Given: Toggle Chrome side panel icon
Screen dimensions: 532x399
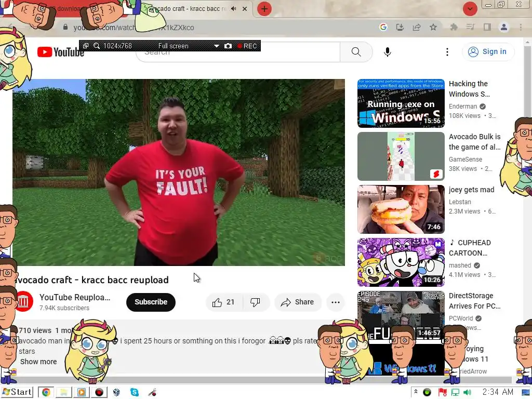Looking at the screenshot, I should point(487,27).
